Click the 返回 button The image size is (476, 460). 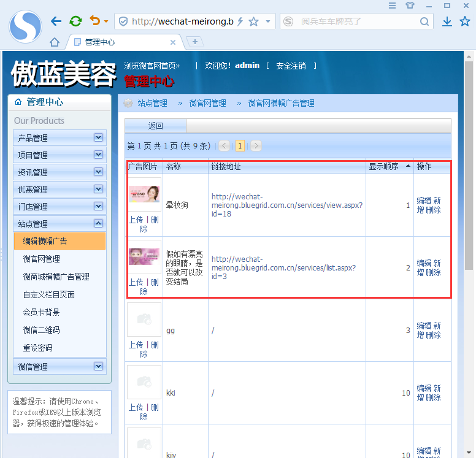(x=156, y=126)
